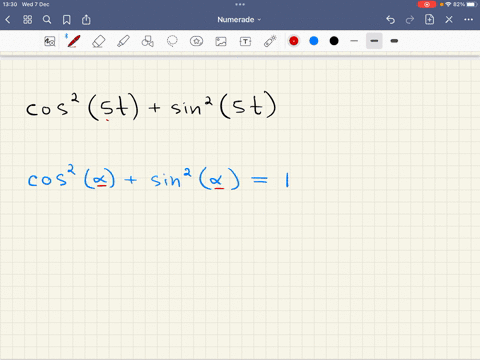The width and height of the screenshot is (480, 360).
Task: Open search with the magnifier icon
Action: pos(47,20)
